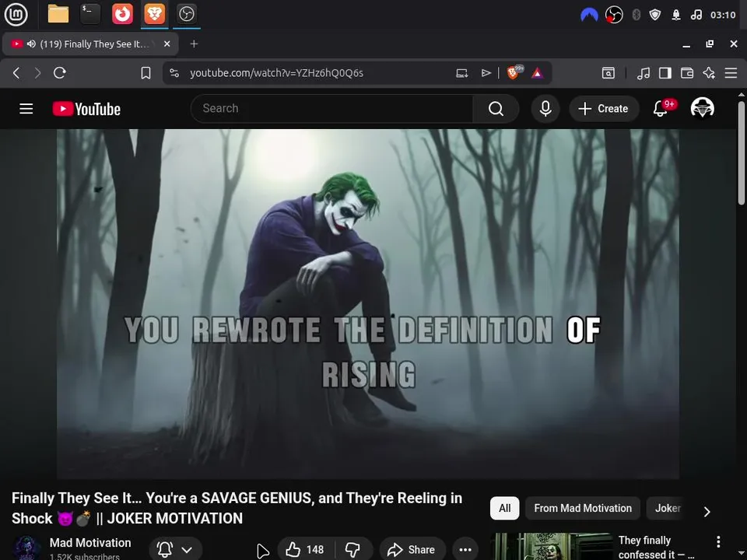Image resolution: width=747 pixels, height=560 pixels.
Task: Click the install app icon in address bar
Action: (x=461, y=73)
